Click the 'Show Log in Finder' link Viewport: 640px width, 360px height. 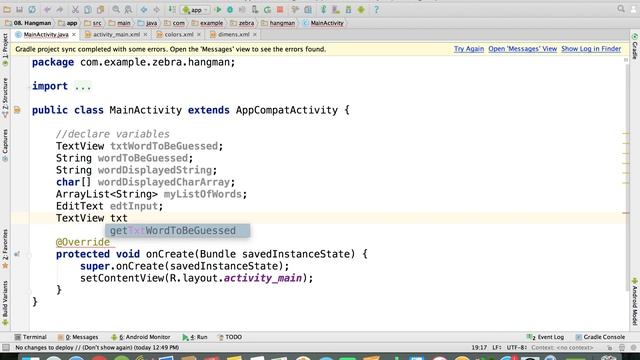(x=591, y=49)
